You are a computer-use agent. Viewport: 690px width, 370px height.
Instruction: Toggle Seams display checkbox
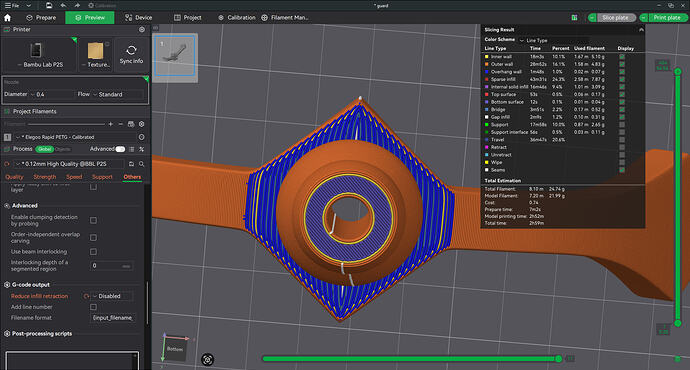(x=622, y=170)
